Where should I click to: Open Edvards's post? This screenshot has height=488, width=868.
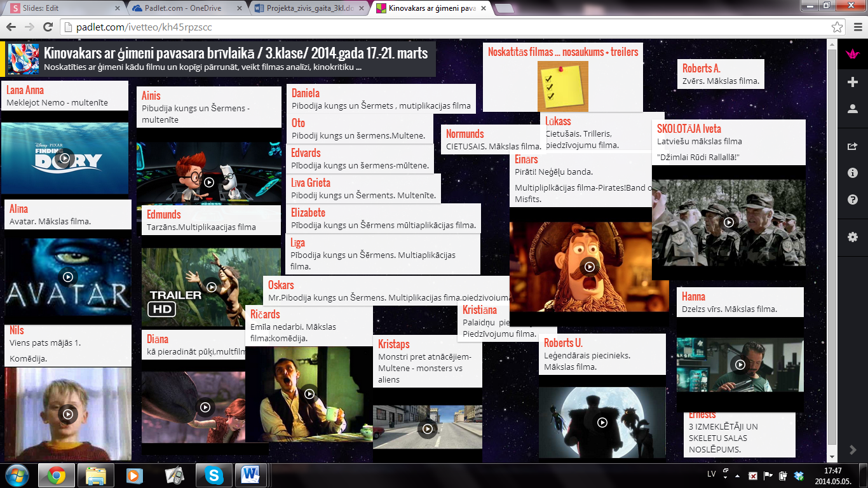click(x=360, y=159)
